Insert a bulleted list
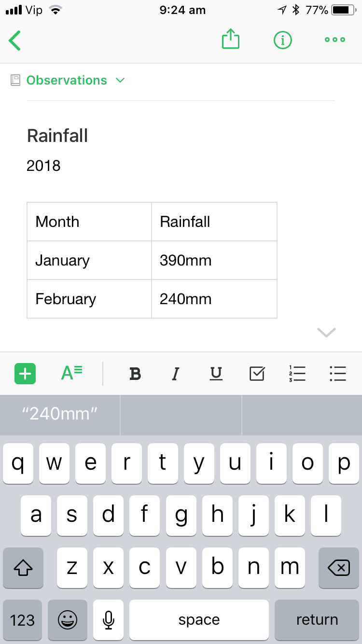362x644 pixels. [338, 373]
